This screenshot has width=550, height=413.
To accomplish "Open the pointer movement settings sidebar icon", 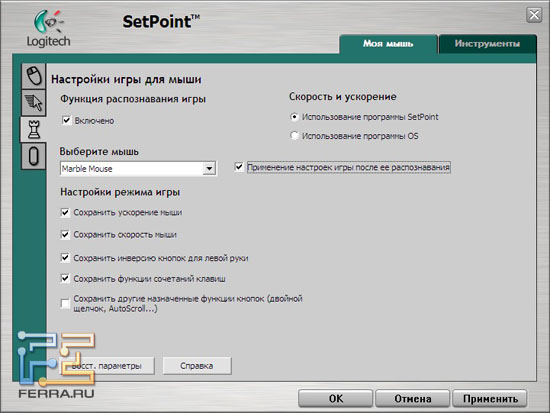I will click(x=34, y=103).
